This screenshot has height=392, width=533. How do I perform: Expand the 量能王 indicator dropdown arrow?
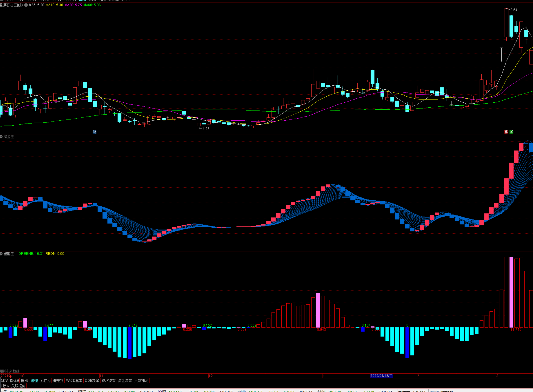click(1, 254)
